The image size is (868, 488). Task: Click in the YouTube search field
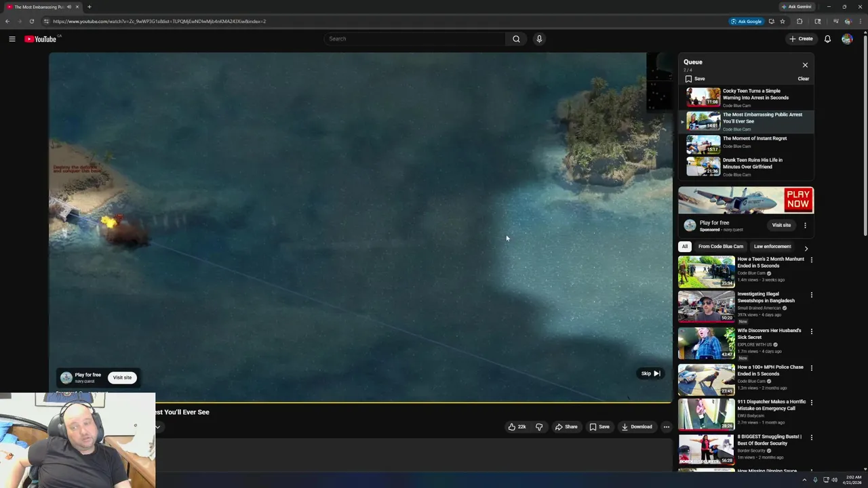tap(415, 39)
